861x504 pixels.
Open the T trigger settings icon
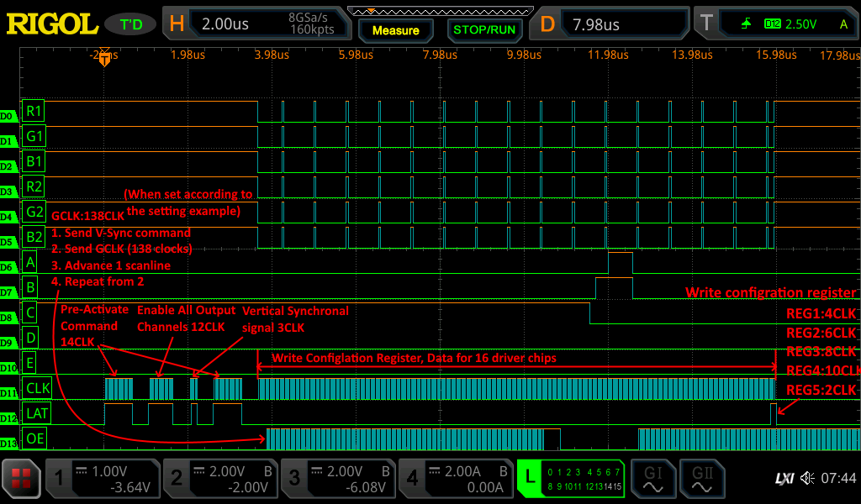(x=706, y=24)
